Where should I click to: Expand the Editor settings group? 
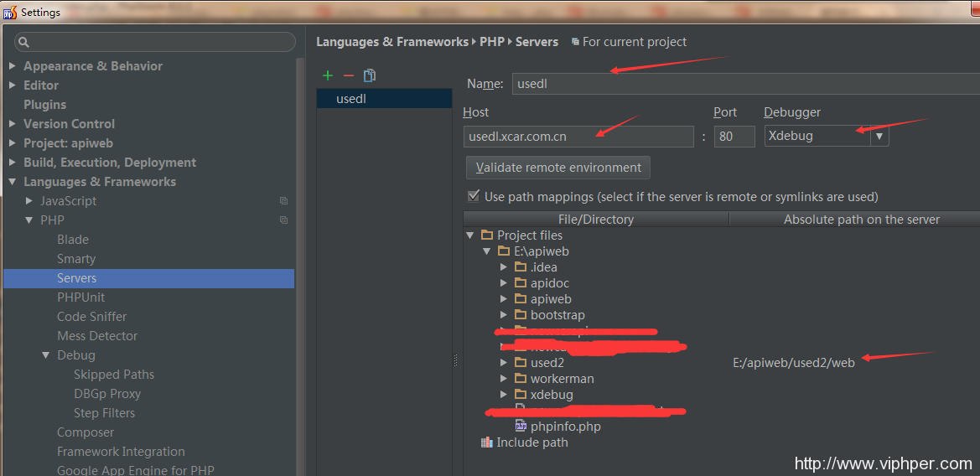tap(13, 85)
